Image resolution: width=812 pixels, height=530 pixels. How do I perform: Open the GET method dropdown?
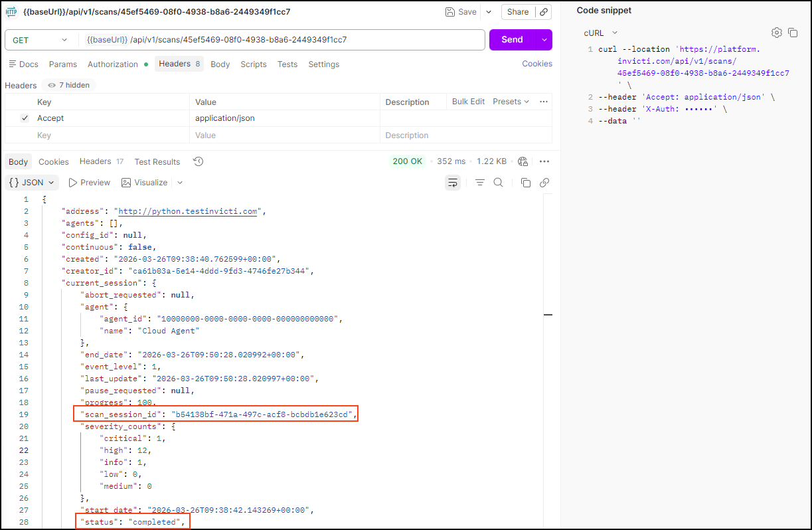tap(41, 40)
